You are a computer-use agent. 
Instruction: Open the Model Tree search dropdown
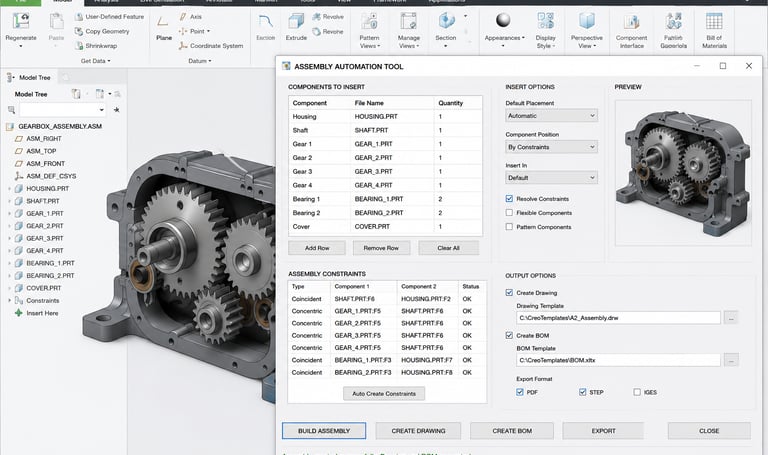101,110
